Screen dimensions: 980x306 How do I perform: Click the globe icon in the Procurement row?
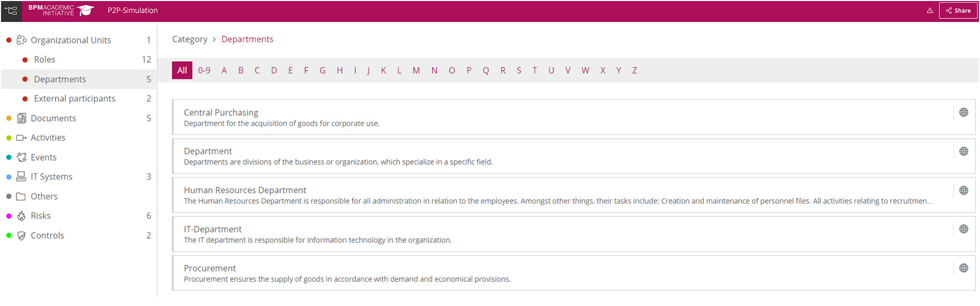point(964,268)
